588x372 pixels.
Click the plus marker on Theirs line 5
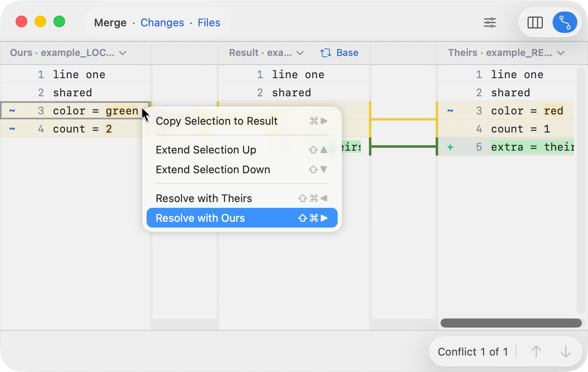450,147
